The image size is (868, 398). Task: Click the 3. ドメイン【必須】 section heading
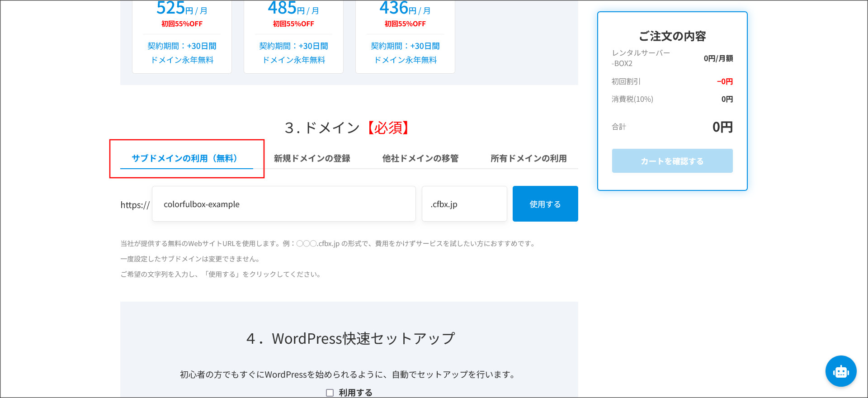tap(348, 128)
